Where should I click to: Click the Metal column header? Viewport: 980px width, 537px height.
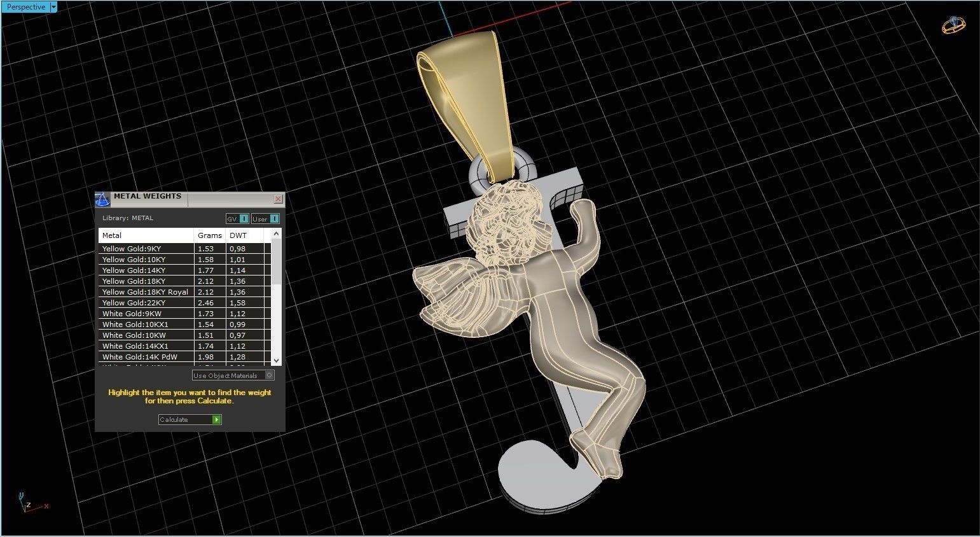point(146,235)
